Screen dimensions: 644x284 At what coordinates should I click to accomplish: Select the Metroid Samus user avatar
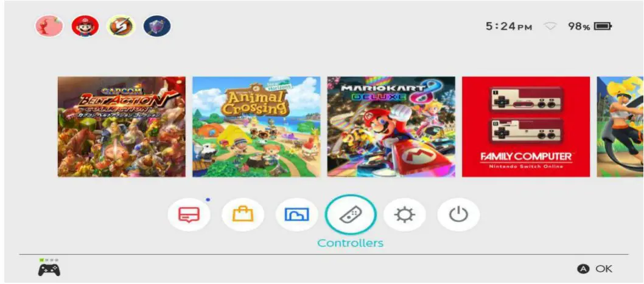pyautogui.click(x=121, y=26)
